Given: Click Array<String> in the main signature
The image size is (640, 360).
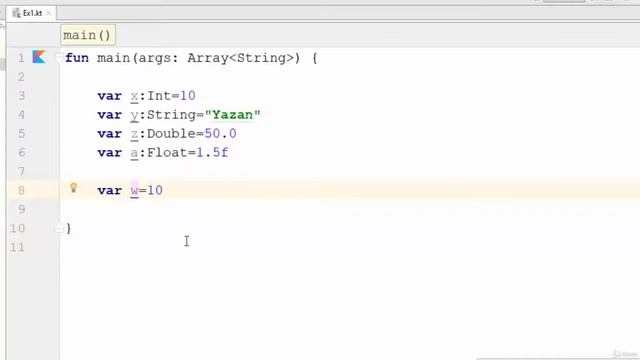Looking at the screenshot, I should (x=240, y=58).
